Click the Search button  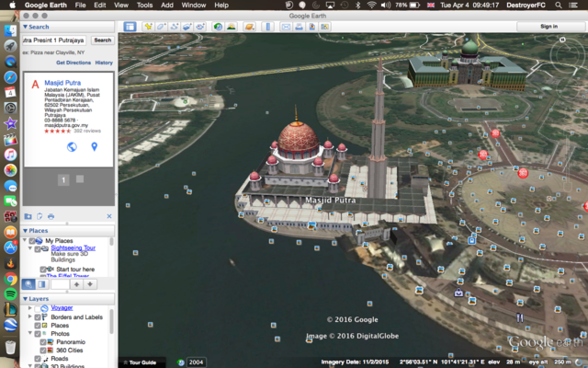(103, 40)
